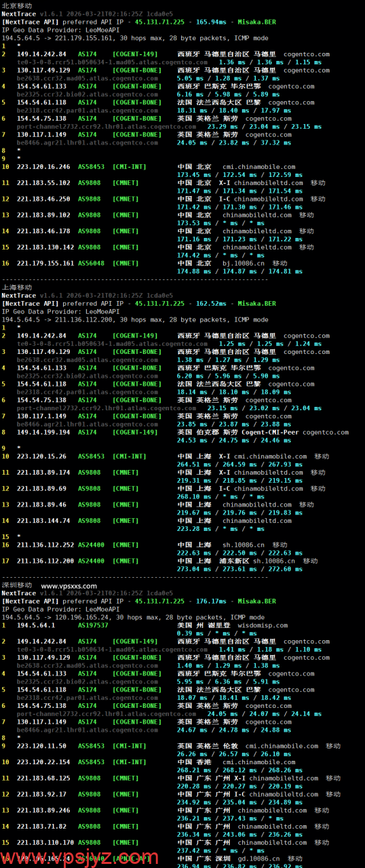Select the 北京移动 section heading
This screenshot has height=868, width=365.
coord(17,5)
